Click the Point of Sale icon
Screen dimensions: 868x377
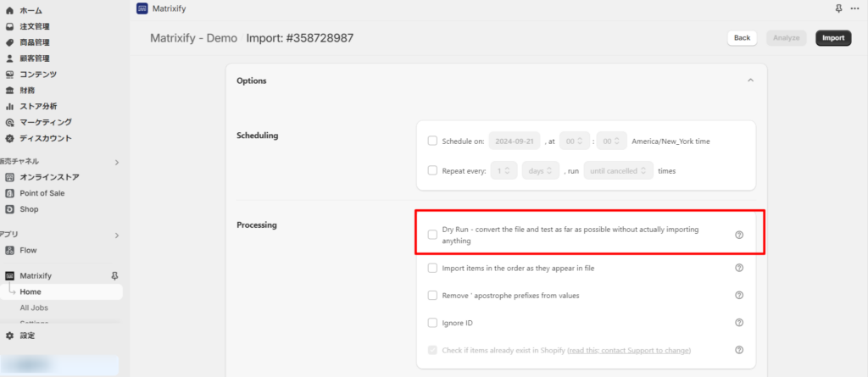[x=9, y=193]
